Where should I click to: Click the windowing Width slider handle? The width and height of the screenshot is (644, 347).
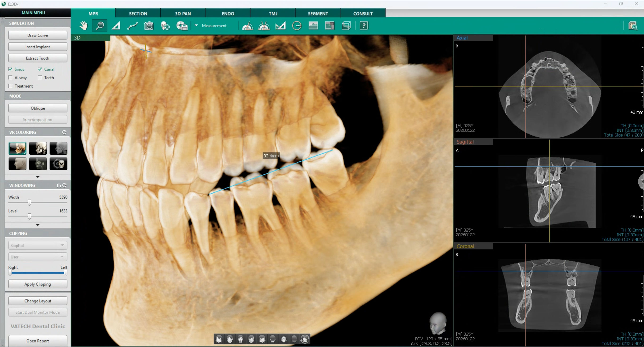pyautogui.click(x=29, y=202)
